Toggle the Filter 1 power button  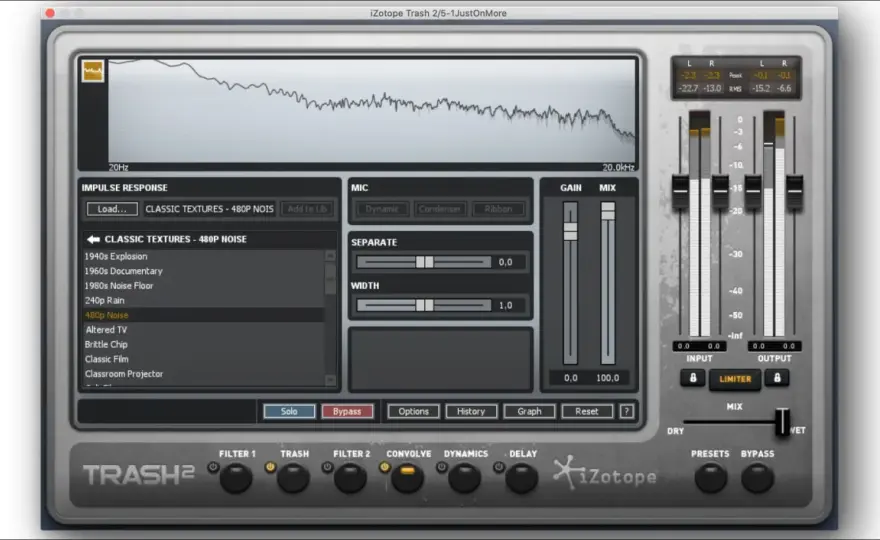point(213,467)
